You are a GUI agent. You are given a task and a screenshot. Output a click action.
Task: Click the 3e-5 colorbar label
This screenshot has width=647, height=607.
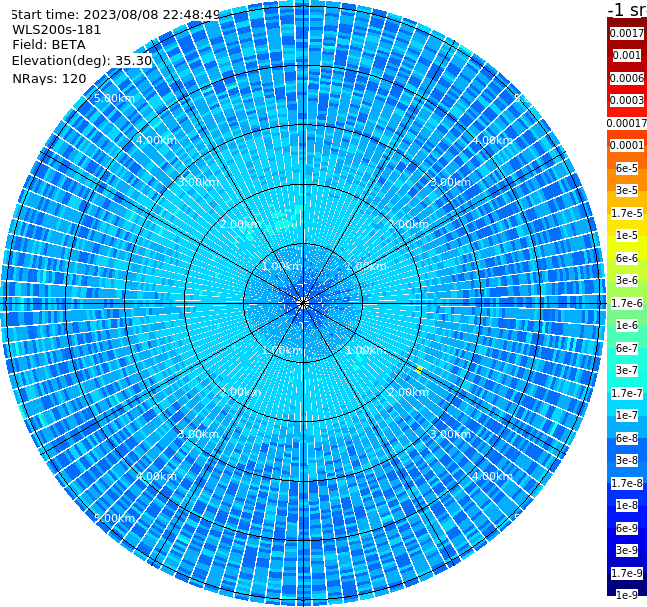pyautogui.click(x=627, y=190)
